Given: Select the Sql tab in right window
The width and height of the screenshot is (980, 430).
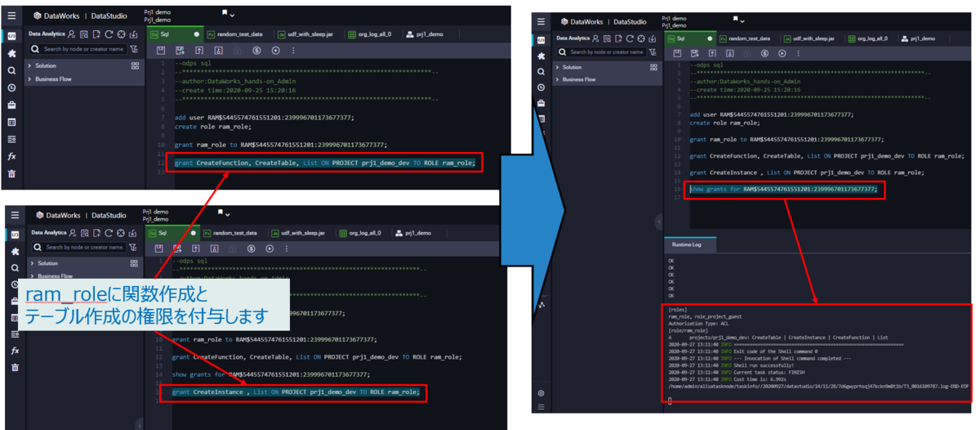Looking at the screenshot, I should (x=688, y=38).
